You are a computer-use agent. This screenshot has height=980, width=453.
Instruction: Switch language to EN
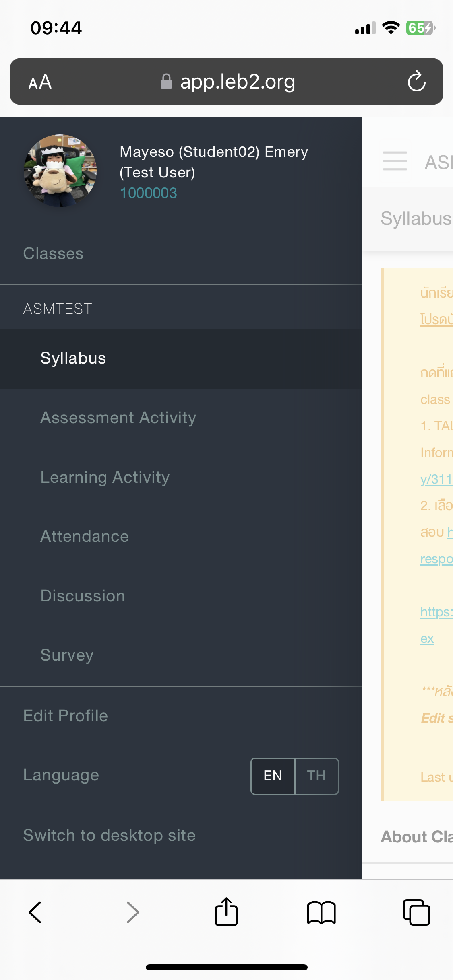pos(273,776)
